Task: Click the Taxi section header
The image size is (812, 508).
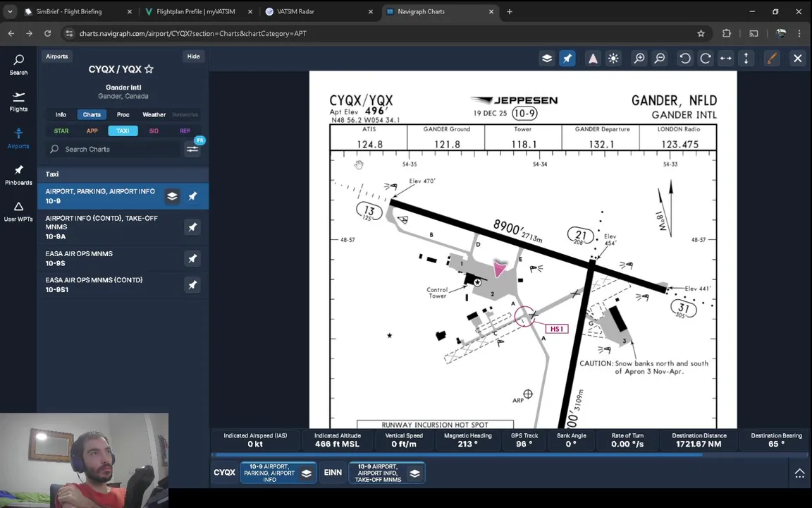Action: [123, 174]
